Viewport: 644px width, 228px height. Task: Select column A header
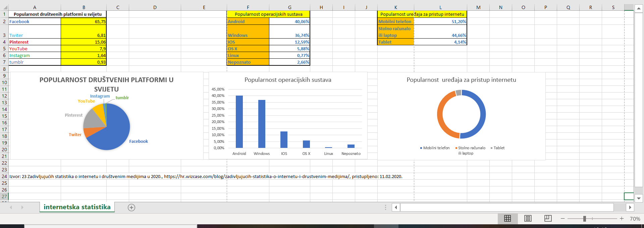[x=35, y=7]
